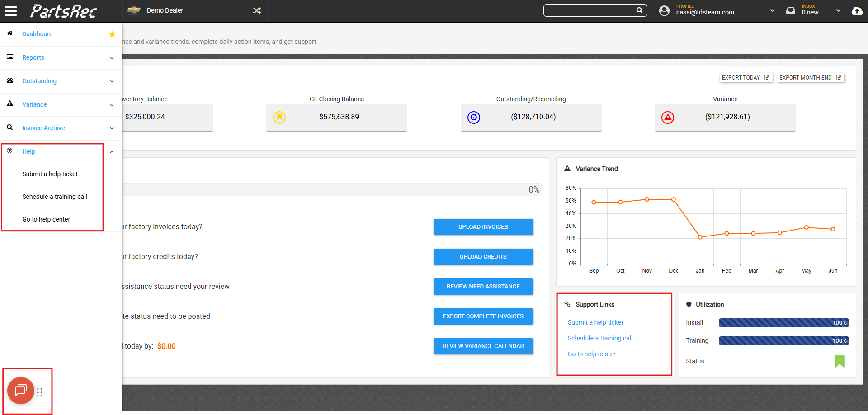Click the inbox tray icon
868x415 pixels.
[790, 10]
